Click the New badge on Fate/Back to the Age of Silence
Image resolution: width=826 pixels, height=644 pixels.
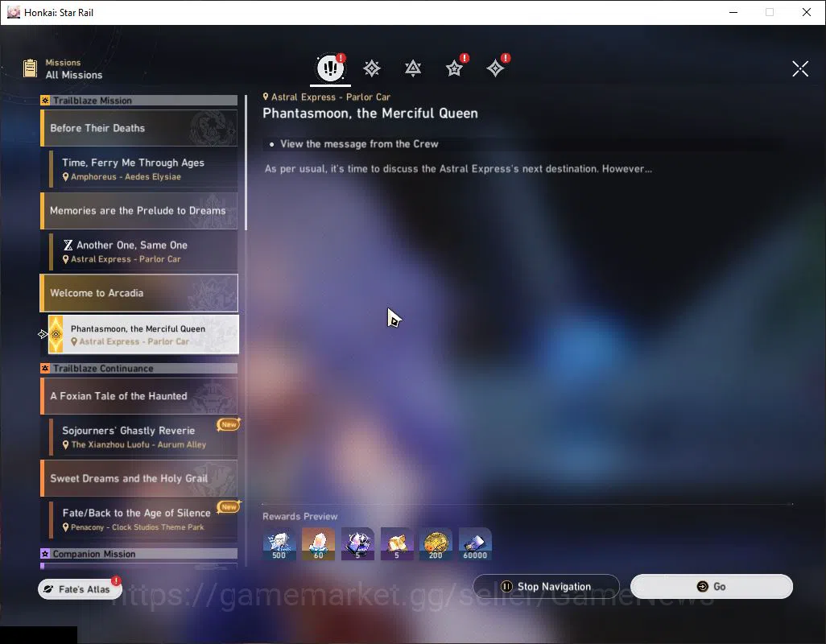pyautogui.click(x=229, y=507)
